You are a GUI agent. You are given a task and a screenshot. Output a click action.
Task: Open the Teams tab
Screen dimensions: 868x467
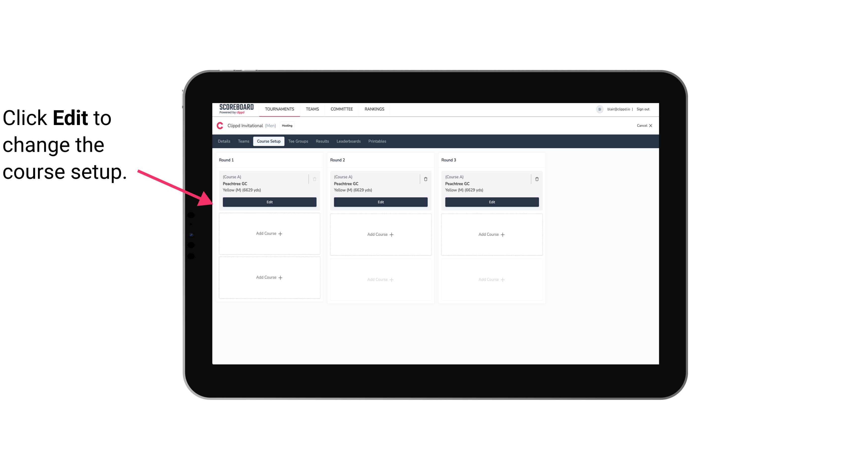pyautogui.click(x=243, y=141)
